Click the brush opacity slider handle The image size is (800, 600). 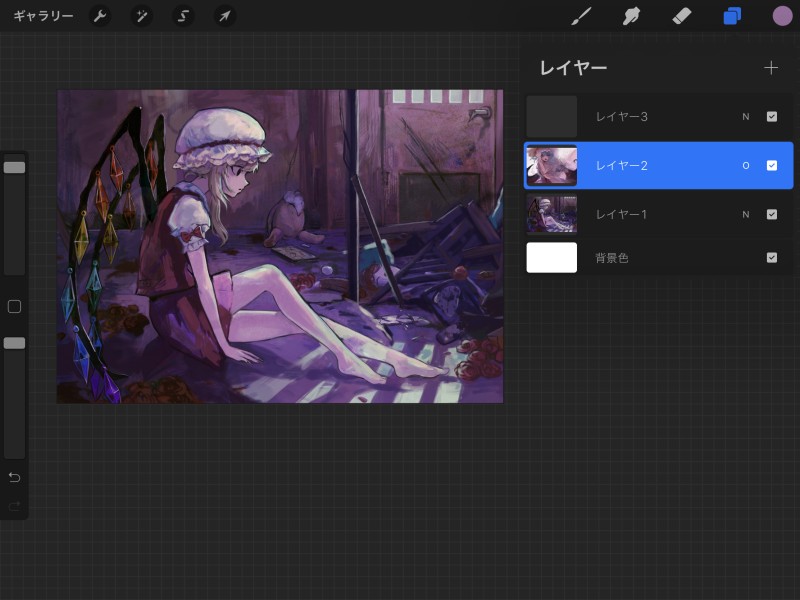14,343
